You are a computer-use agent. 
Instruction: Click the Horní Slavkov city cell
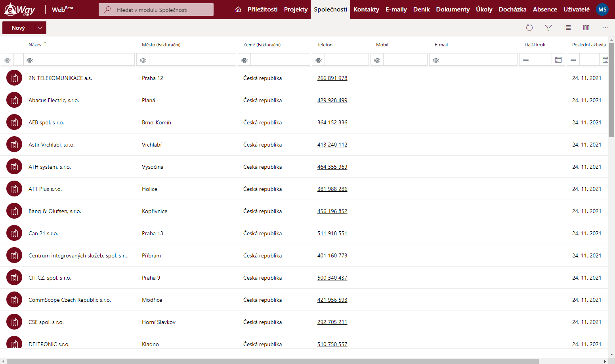[x=159, y=322]
